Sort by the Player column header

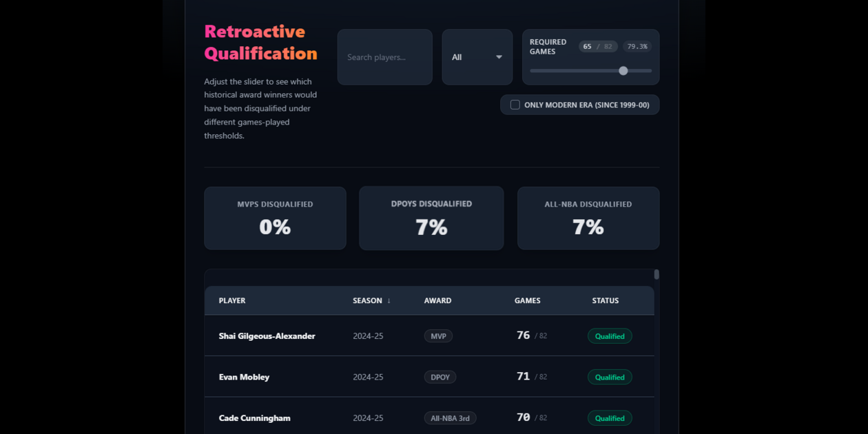(x=232, y=300)
